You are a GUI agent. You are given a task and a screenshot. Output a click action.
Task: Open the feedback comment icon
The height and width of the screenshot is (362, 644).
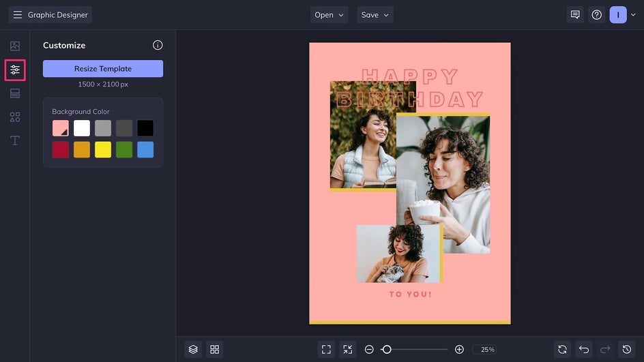[x=575, y=15]
